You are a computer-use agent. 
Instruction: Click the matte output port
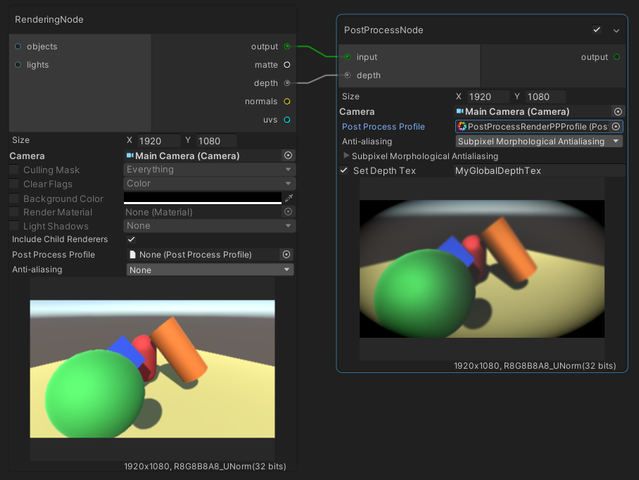(x=288, y=65)
